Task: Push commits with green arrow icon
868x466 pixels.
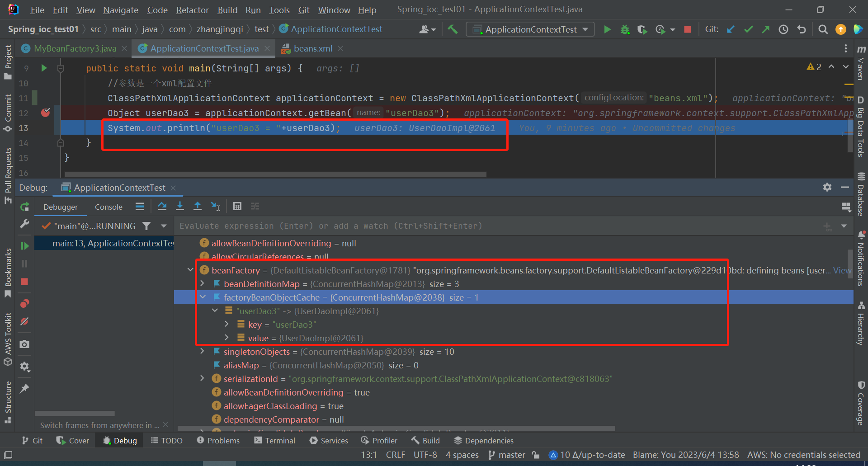Action: pyautogui.click(x=766, y=29)
